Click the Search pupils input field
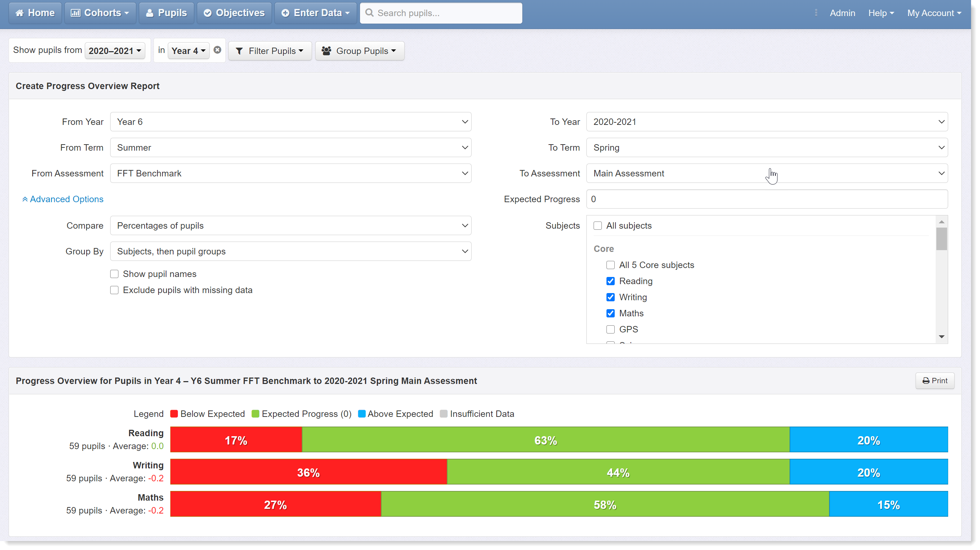Screen dimensions: 980x550 point(441,13)
